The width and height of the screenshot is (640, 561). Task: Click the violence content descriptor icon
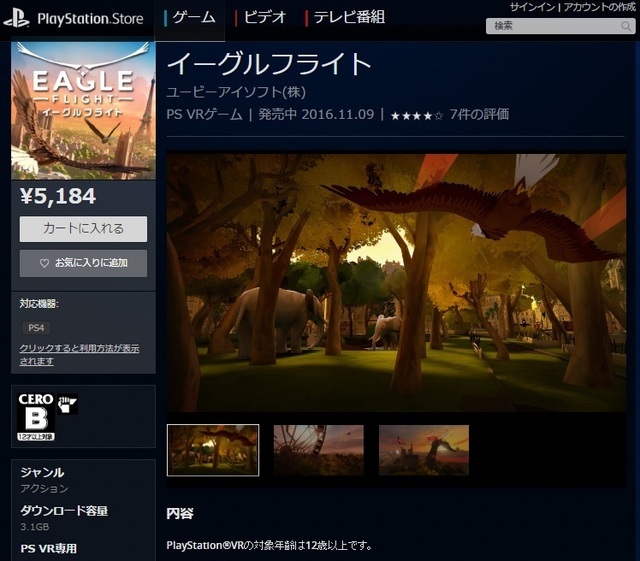pyautogui.click(x=67, y=404)
